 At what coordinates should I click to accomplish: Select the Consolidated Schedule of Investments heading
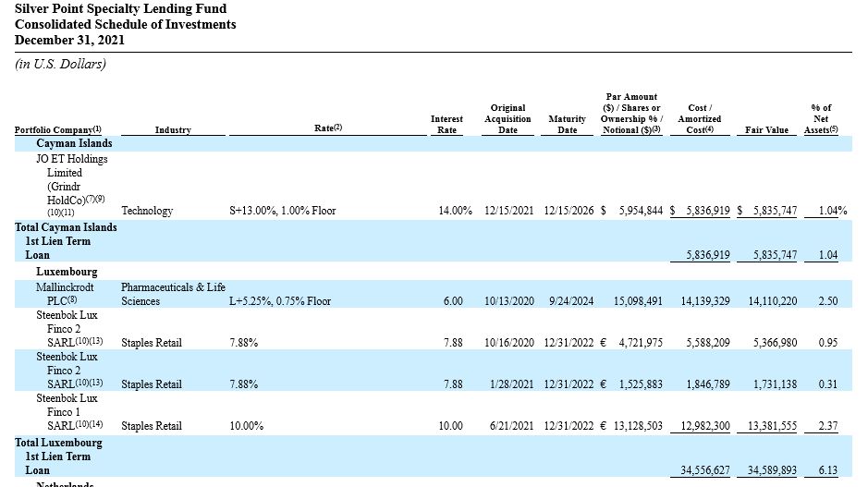pos(125,24)
